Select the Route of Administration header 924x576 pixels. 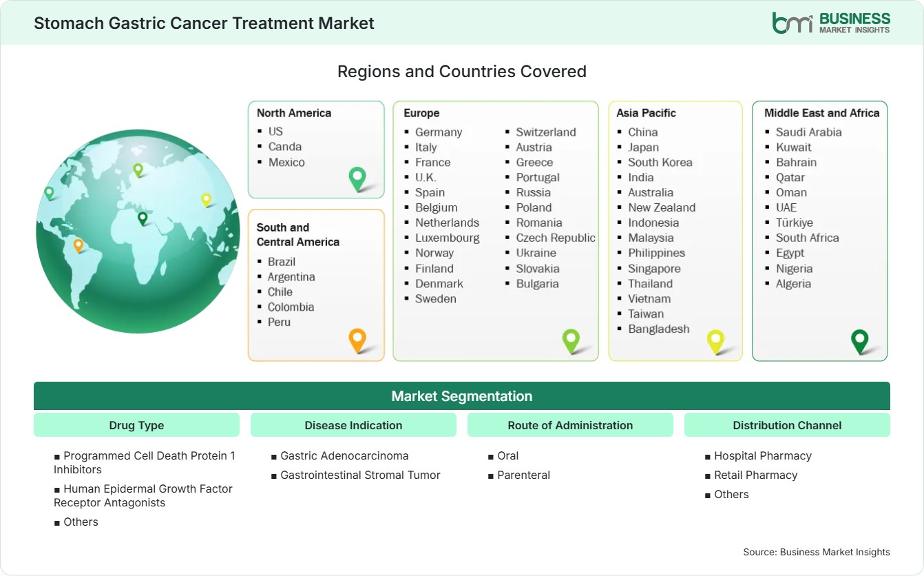570,425
